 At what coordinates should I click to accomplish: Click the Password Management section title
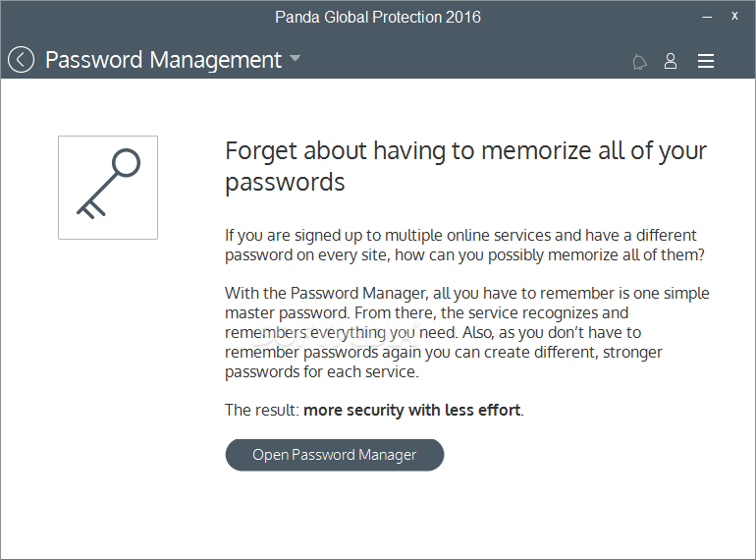163,60
